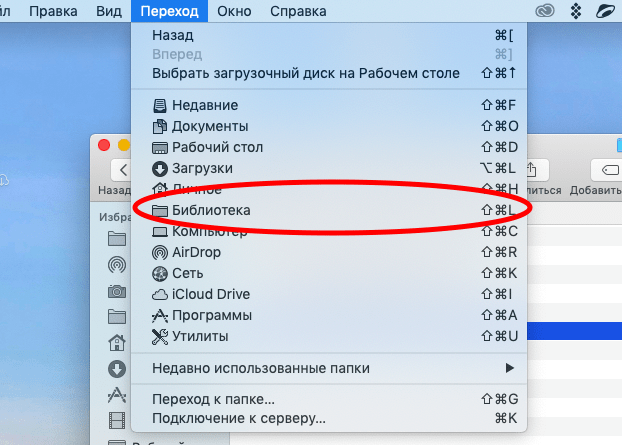Go to Программы folder

(x=329, y=315)
